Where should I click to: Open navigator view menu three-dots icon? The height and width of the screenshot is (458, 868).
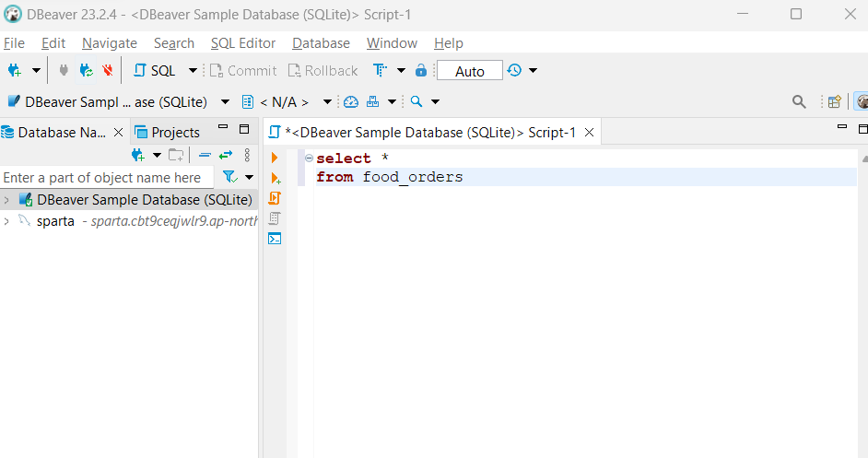click(247, 155)
